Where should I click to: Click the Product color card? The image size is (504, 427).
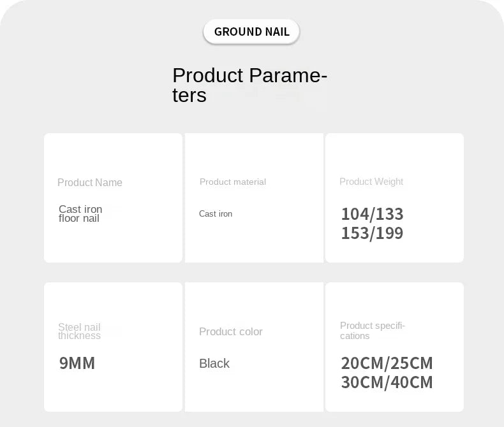tap(255, 347)
